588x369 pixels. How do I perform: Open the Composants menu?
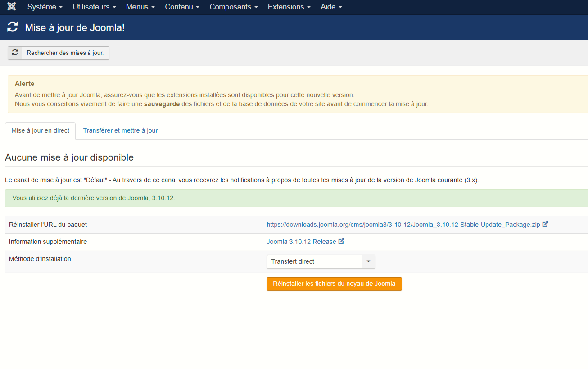coord(234,7)
